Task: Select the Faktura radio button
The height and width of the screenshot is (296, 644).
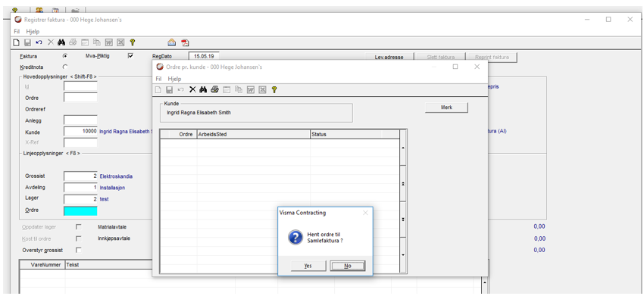Action: tap(65, 56)
